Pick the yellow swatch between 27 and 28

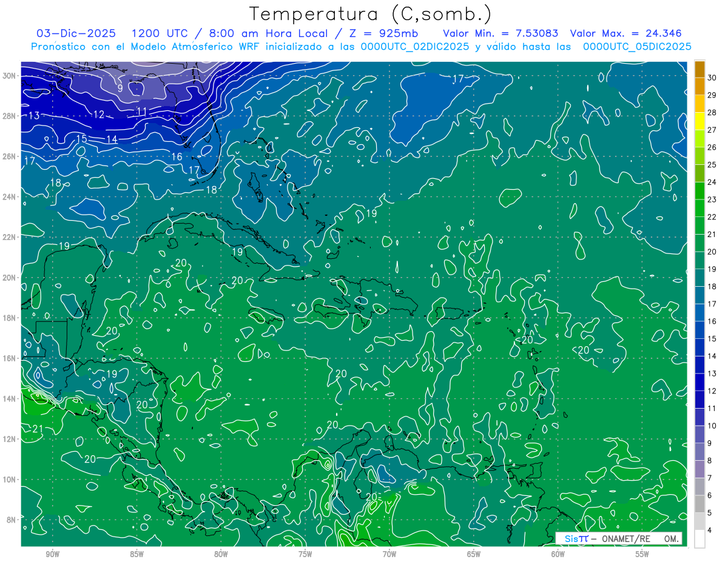(699, 121)
